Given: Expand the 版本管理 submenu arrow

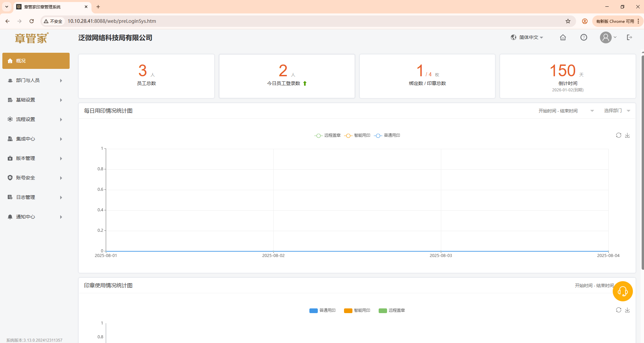Looking at the screenshot, I should coord(61,159).
